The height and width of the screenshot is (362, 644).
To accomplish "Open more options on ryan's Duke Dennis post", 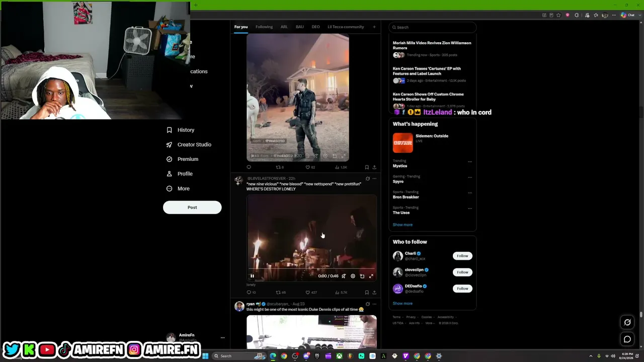I will (374, 304).
